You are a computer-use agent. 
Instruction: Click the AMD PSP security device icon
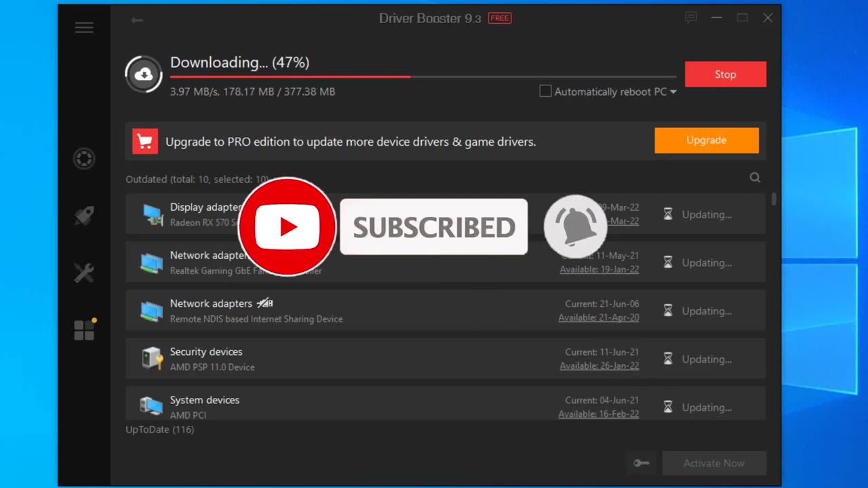tap(152, 359)
